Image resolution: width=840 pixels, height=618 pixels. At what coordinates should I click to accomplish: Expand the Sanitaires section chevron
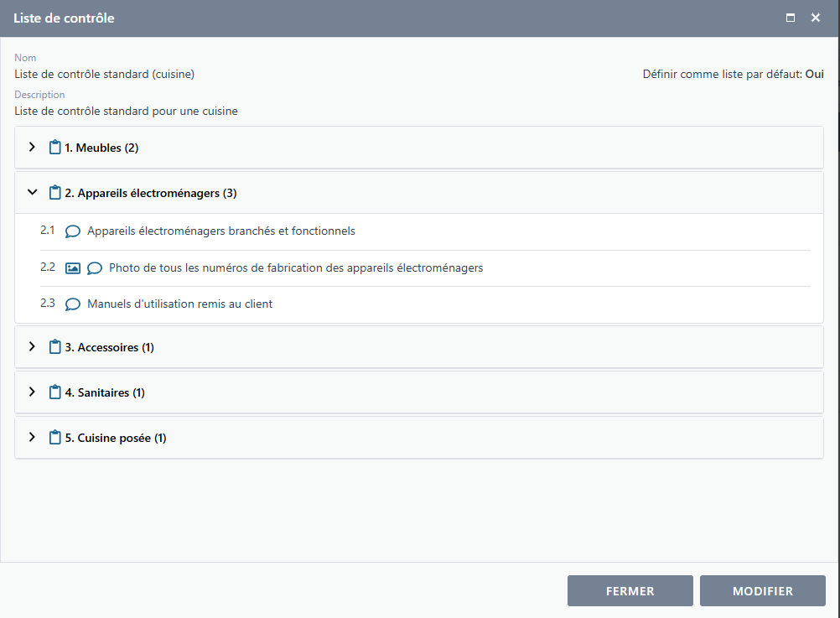point(32,392)
